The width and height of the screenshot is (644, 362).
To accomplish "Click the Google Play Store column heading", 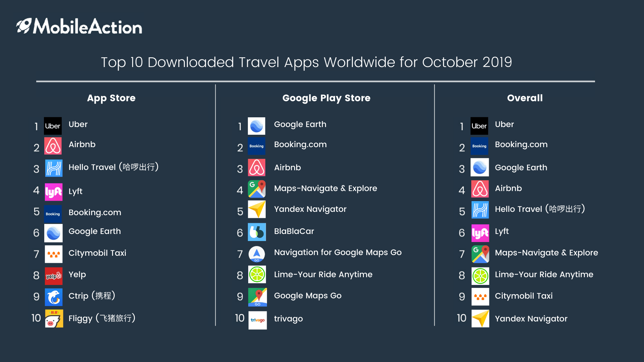I will [326, 98].
